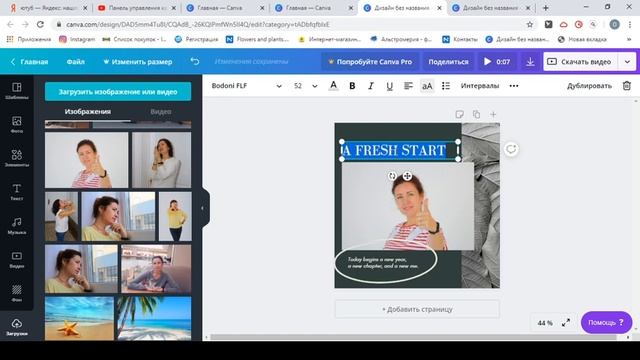
Task: Open the Chrome menu (three dots)
Action: click(x=630, y=24)
